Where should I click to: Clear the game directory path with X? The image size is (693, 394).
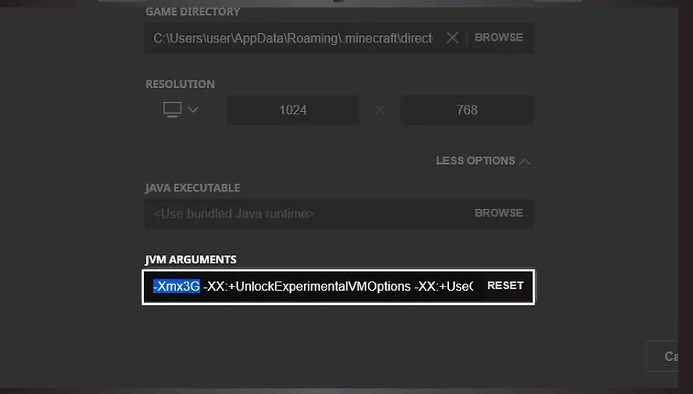(x=452, y=38)
